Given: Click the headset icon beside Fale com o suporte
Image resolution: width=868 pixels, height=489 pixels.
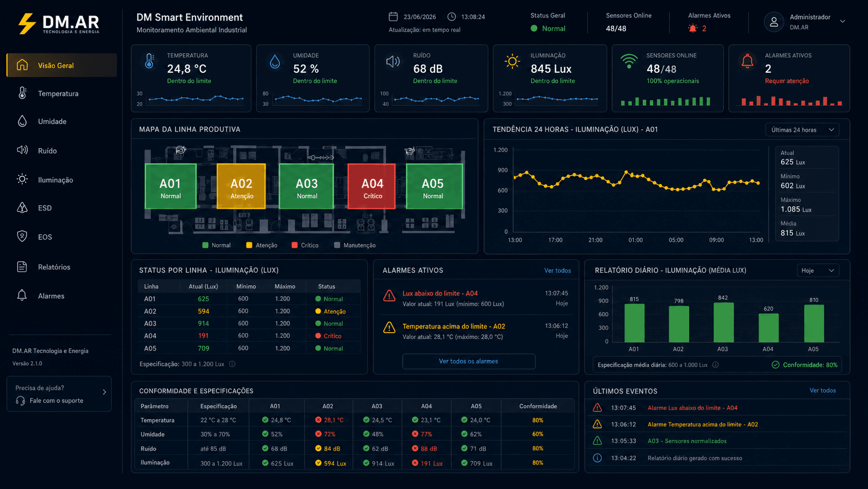Looking at the screenshot, I should (x=20, y=401).
